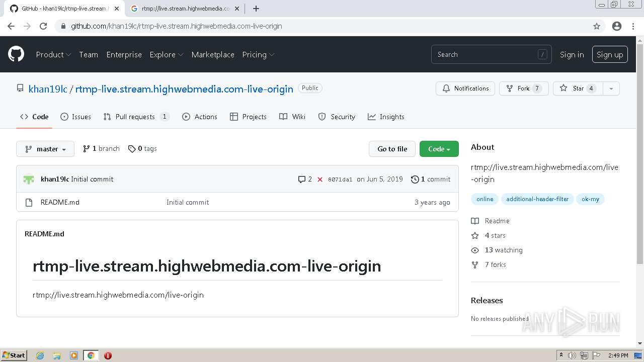Open a new tab with the plus icon

[x=256, y=9]
